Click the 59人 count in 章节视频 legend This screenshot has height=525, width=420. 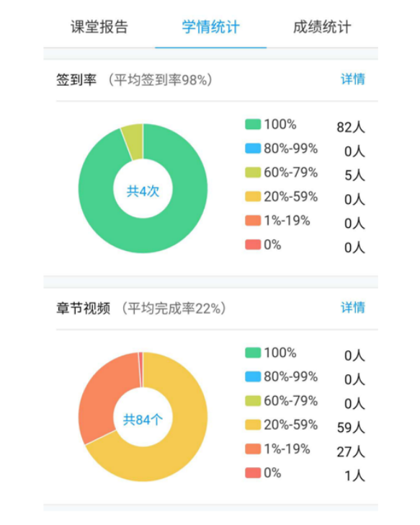pyautogui.click(x=350, y=428)
